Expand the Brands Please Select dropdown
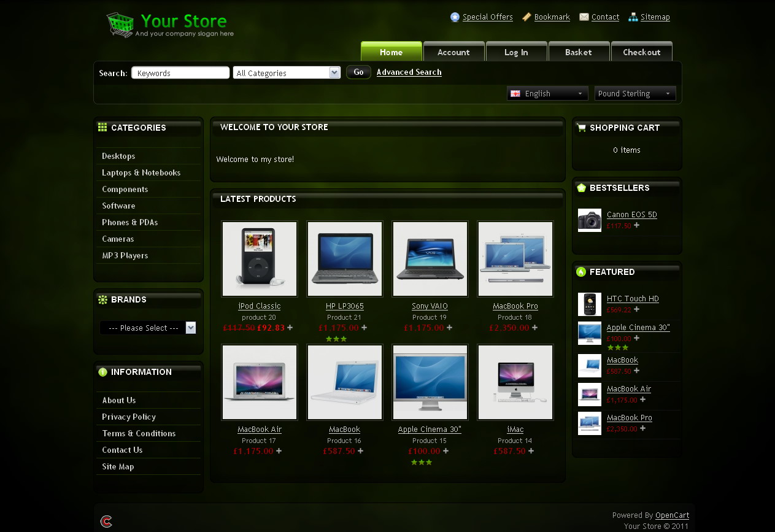 tap(148, 328)
